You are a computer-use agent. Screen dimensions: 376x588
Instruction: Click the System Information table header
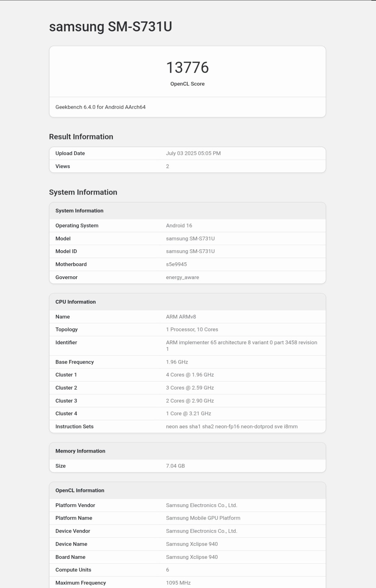point(187,211)
